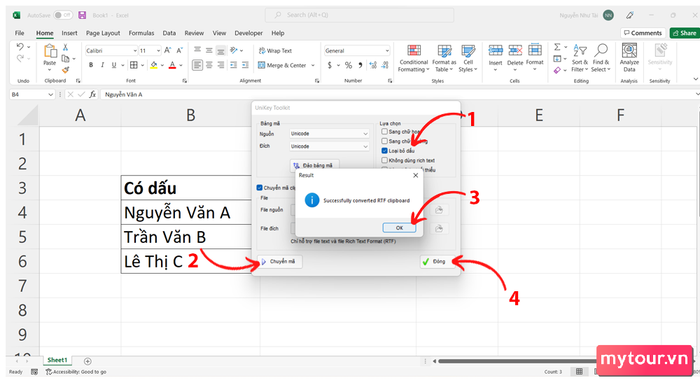Click the 'Chuyển mã' convert button

tap(279, 261)
